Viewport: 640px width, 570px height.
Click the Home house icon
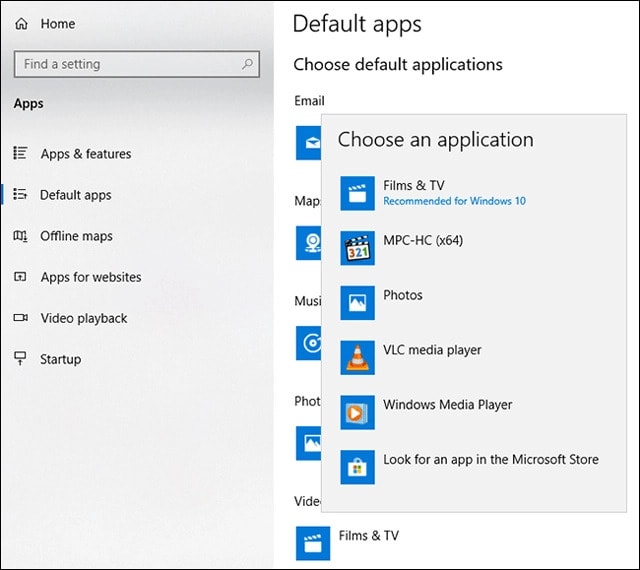coord(21,24)
